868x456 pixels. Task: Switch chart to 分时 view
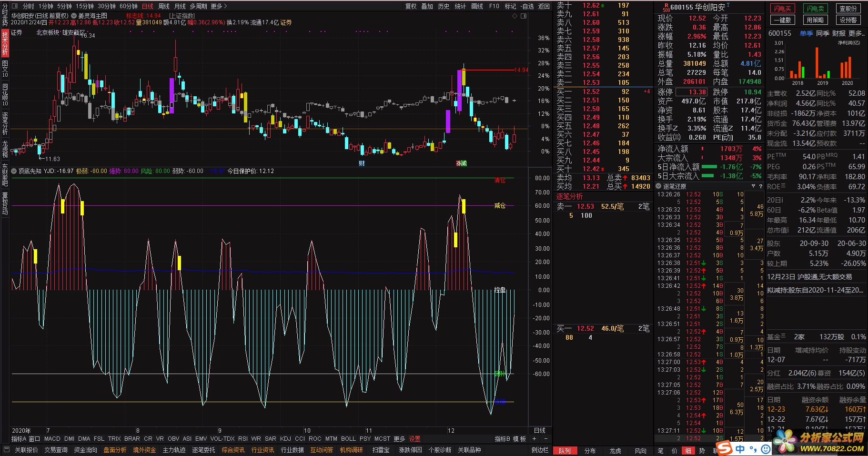pyautogui.click(x=28, y=6)
